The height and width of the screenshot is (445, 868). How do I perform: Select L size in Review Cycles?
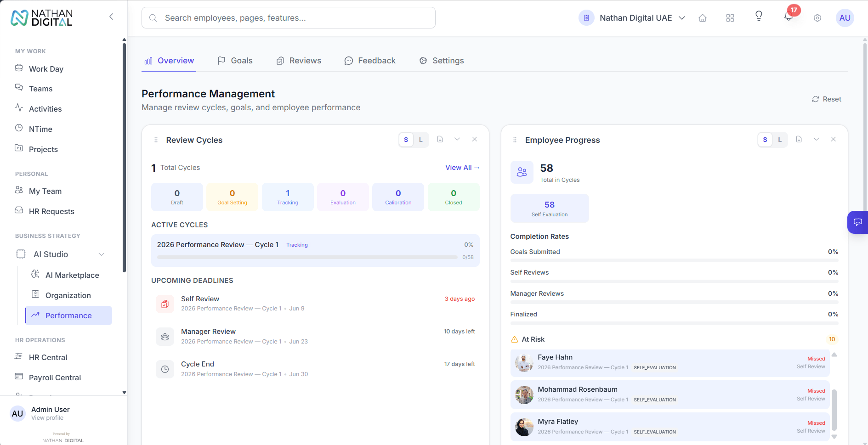[x=421, y=140]
